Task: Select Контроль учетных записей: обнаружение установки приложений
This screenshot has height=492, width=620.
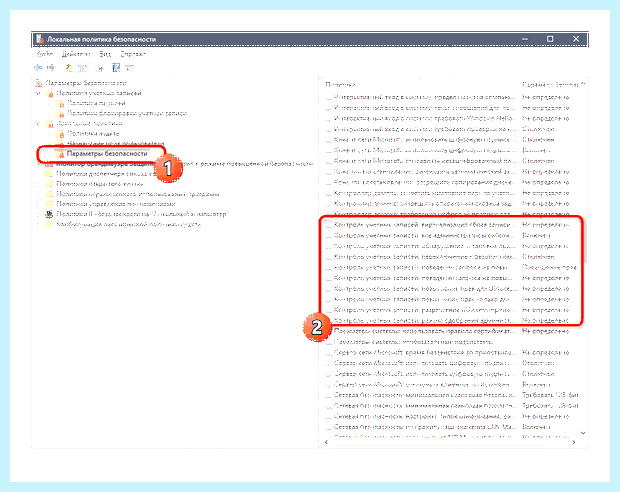Action: pos(453,246)
